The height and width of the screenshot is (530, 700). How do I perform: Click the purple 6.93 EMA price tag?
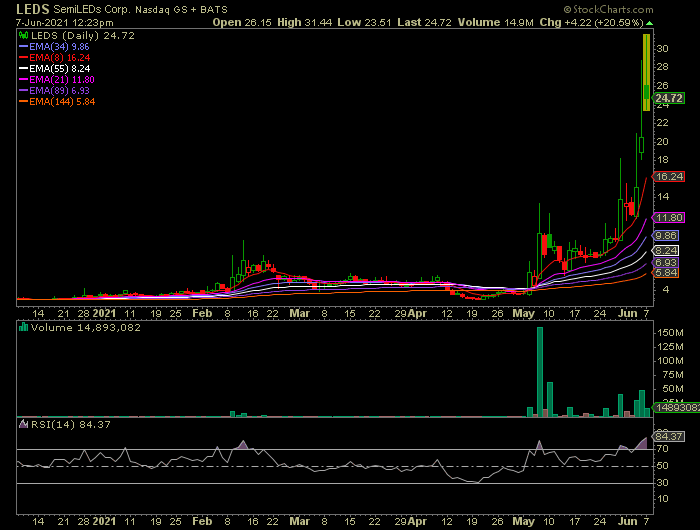(x=666, y=263)
